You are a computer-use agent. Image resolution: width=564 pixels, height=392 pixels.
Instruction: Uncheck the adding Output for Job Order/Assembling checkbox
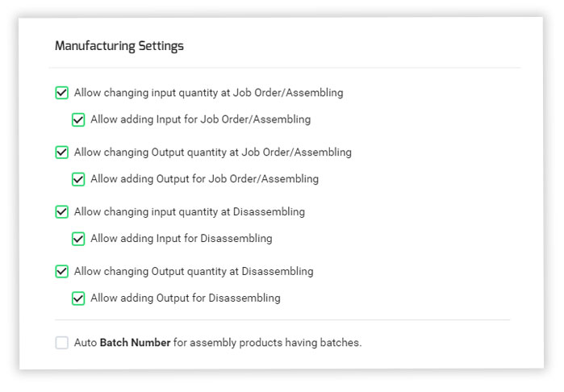pyautogui.click(x=78, y=179)
